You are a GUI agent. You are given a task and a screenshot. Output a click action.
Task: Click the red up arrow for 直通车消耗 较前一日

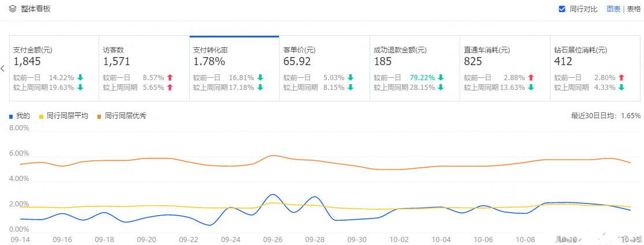pyautogui.click(x=530, y=77)
